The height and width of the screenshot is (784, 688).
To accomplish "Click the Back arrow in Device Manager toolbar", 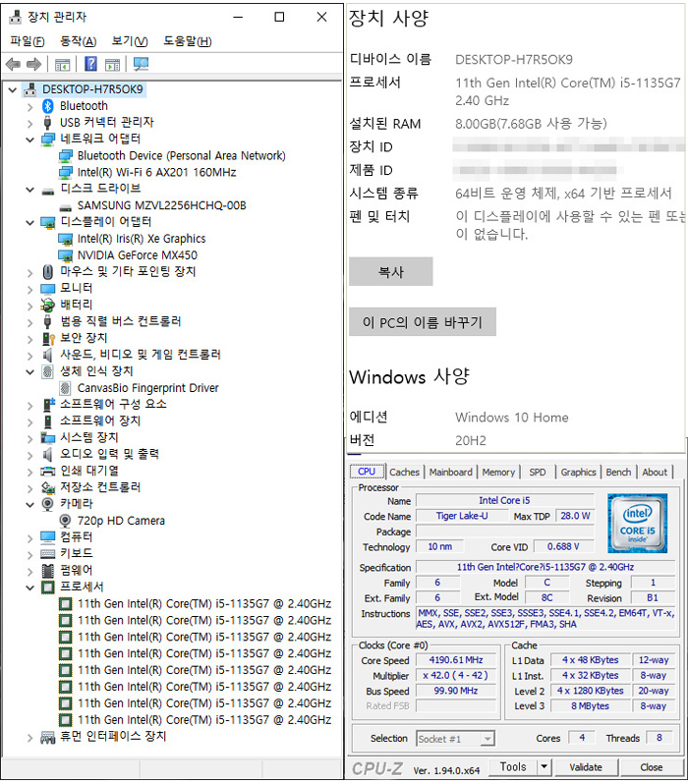I will click(x=13, y=64).
